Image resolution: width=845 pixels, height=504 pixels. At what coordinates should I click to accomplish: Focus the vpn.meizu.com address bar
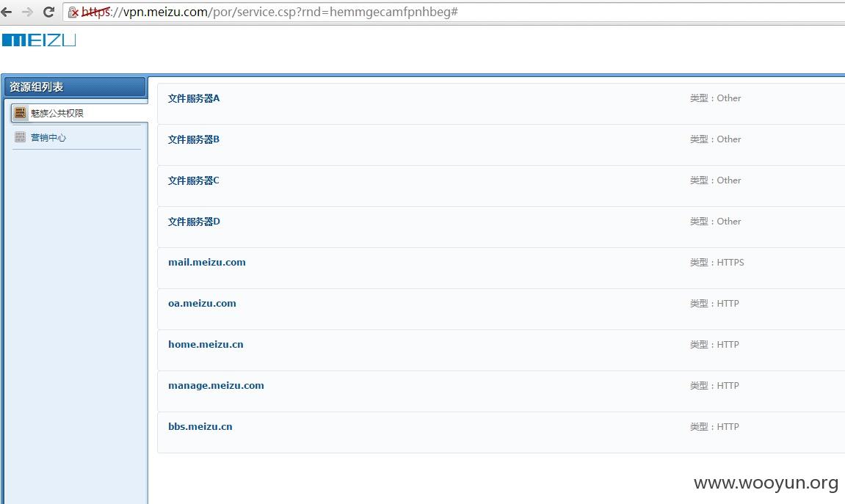click(x=453, y=12)
